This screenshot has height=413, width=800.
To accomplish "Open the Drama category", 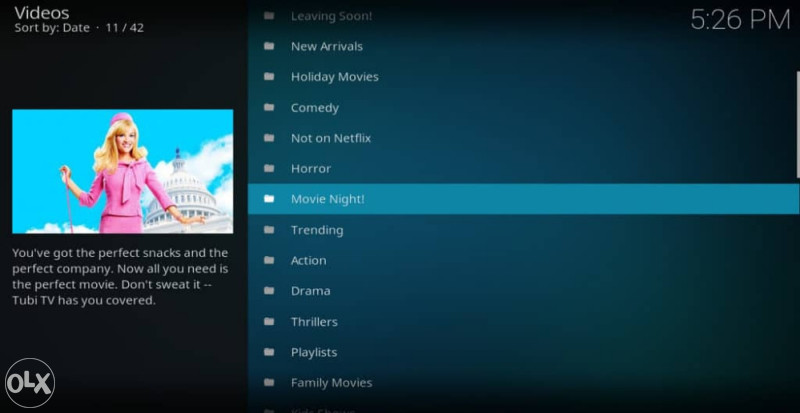I will coord(522,291).
